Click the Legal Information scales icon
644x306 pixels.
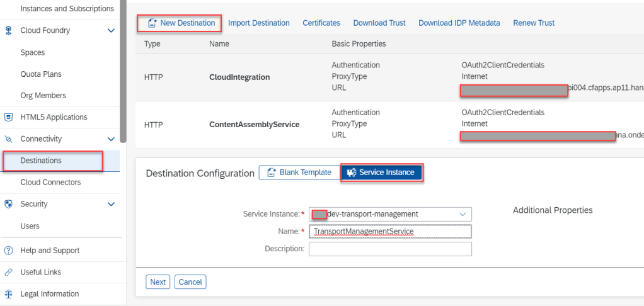click(x=9, y=294)
